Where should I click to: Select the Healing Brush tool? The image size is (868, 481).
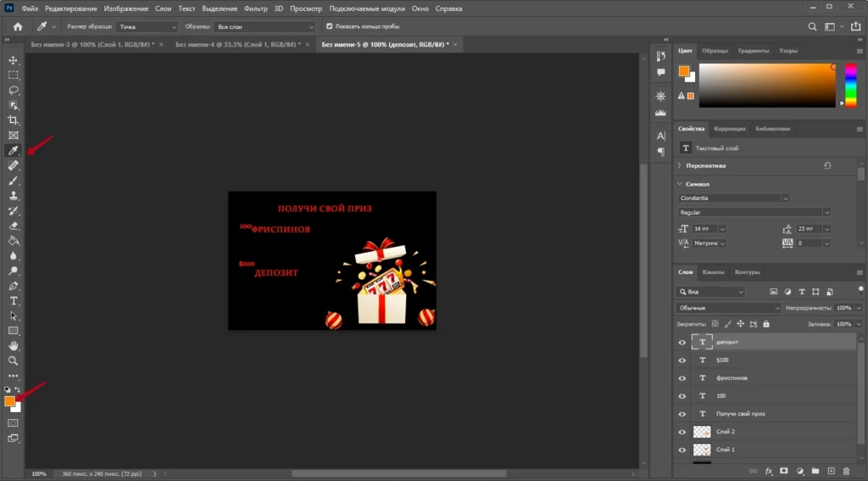(14, 165)
